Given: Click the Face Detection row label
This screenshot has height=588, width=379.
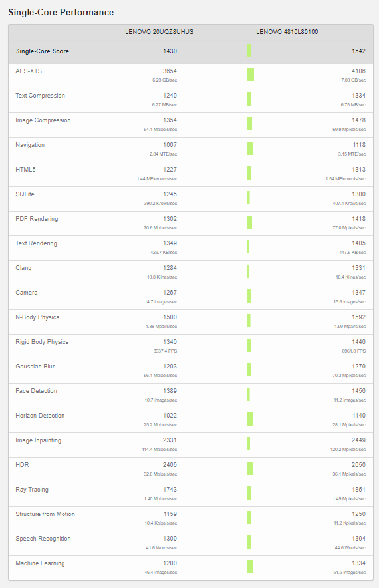Looking at the screenshot, I should [37, 391].
